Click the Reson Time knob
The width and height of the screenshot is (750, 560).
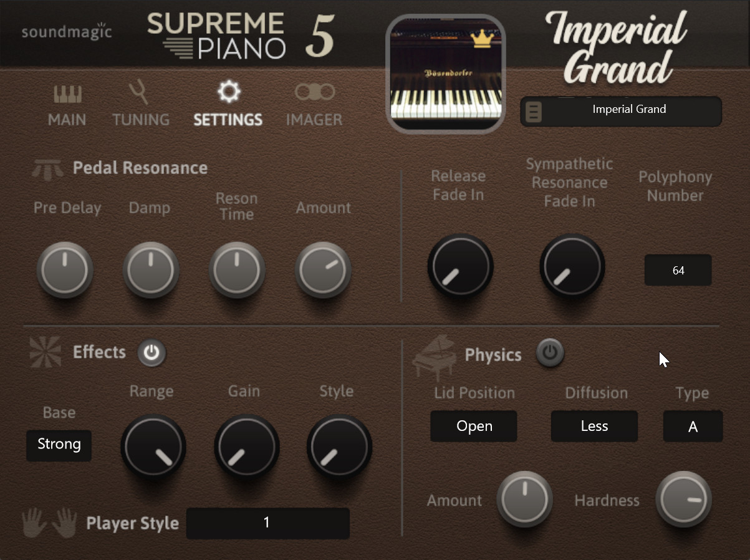(237, 270)
